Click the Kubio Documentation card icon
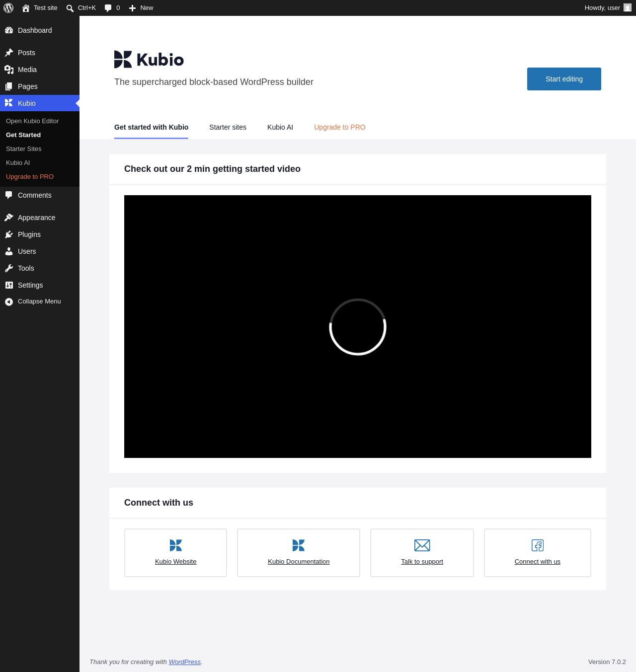The image size is (636, 672). click(299, 545)
